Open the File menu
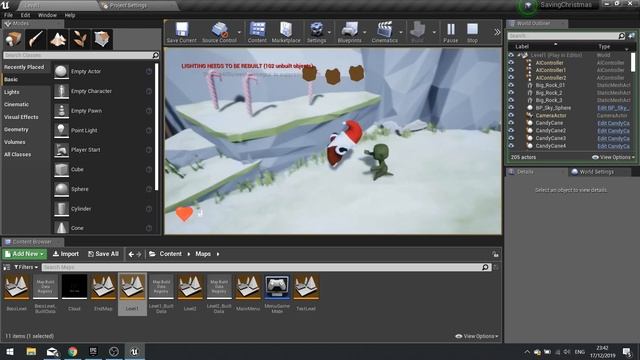The width and height of the screenshot is (640, 360). tap(8, 15)
